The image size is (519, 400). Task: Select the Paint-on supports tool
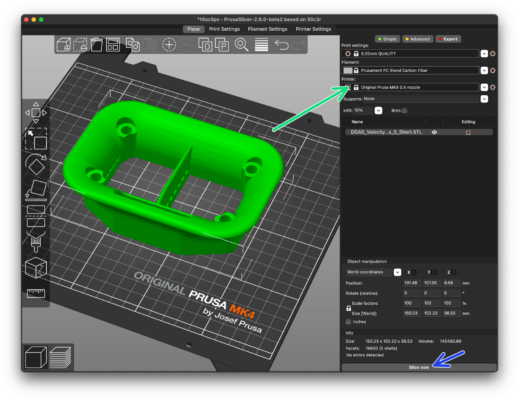tap(36, 242)
